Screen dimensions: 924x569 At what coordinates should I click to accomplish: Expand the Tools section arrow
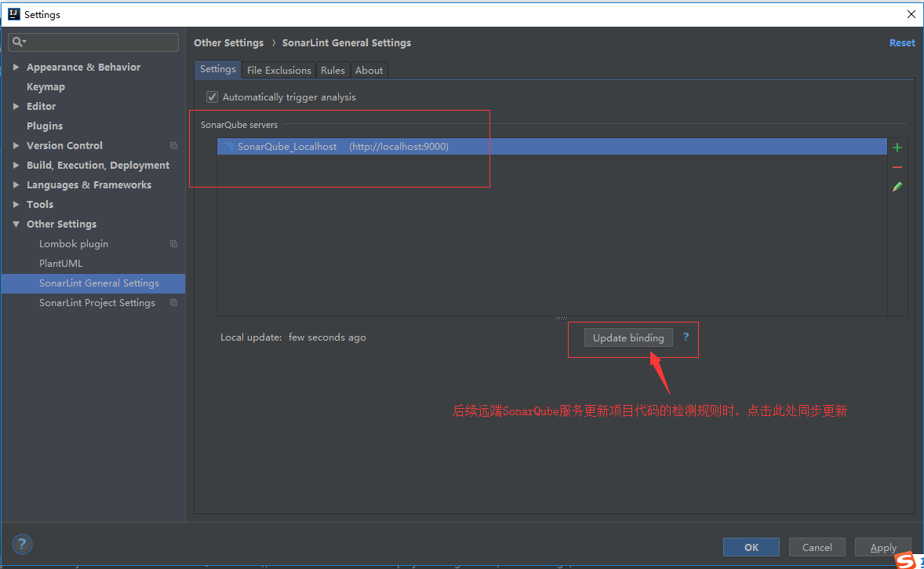point(16,204)
